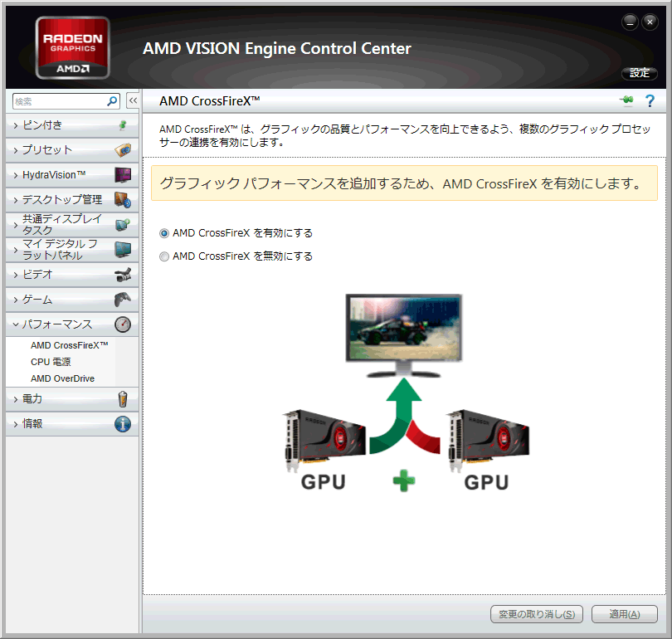
Task: Click the right GPU card image
Action: (x=488, y=440)
